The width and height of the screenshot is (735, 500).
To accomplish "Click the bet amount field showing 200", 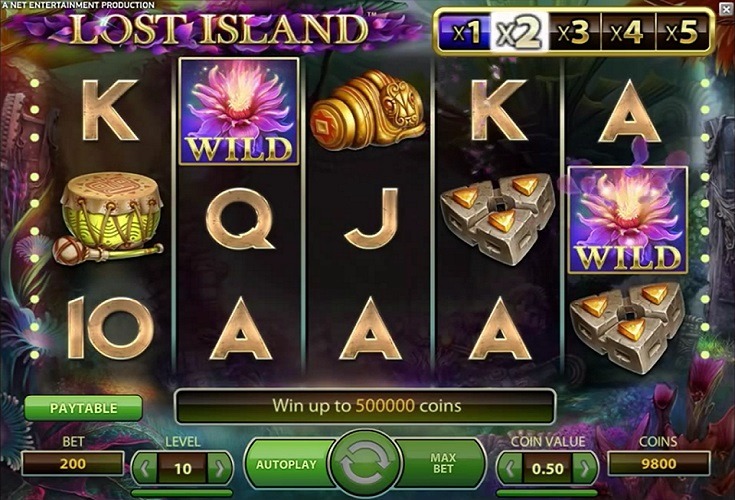I will (x=73, y=463).
